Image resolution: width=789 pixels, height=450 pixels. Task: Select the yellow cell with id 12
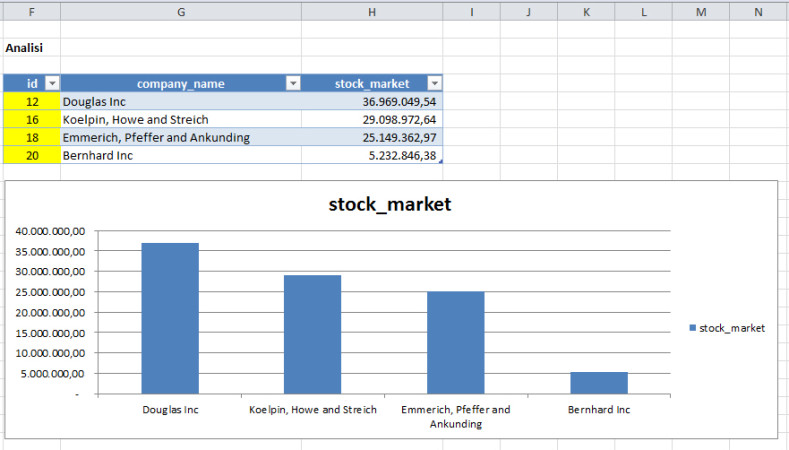click(31, 101)
